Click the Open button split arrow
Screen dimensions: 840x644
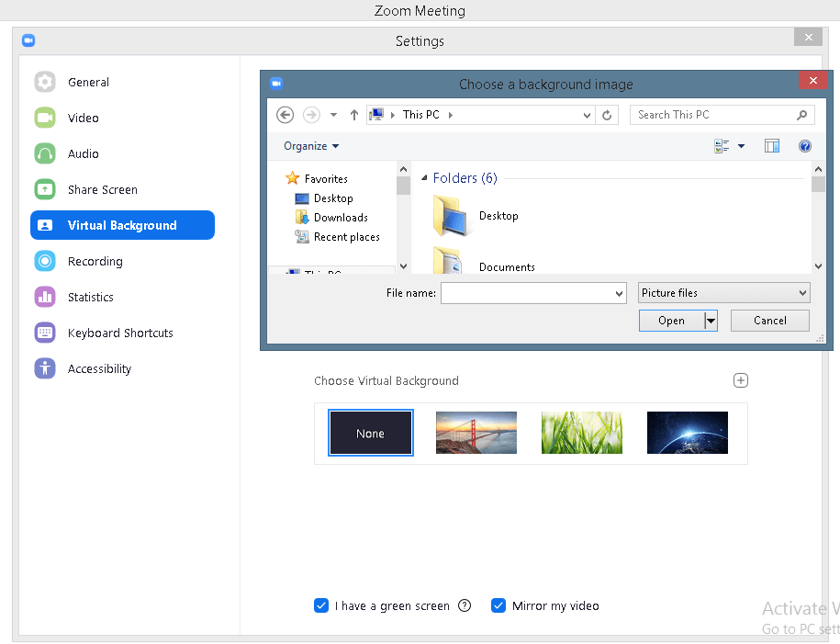pyautogui.click(x=711, y=321)
